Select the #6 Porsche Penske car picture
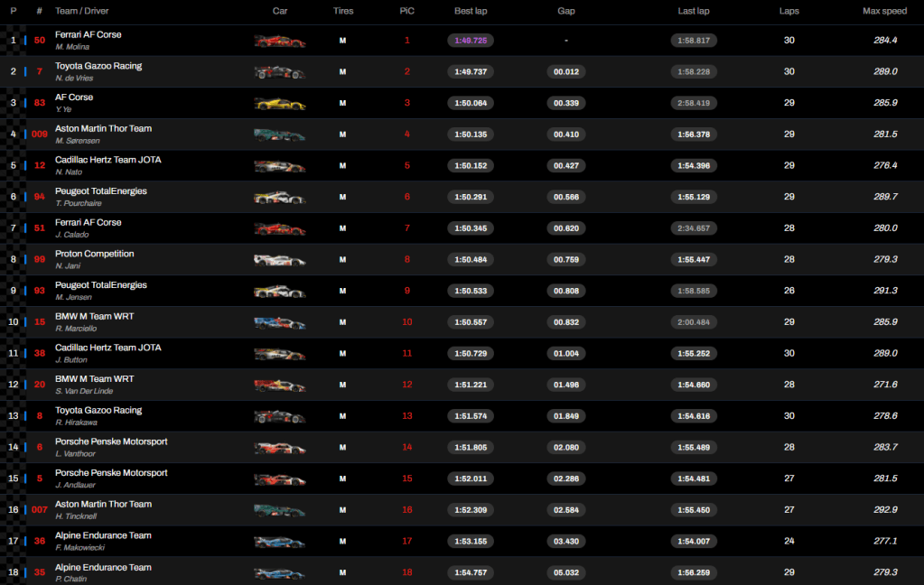Image resolution: width=924 pixels, height=585 pixels. point(280,448)
